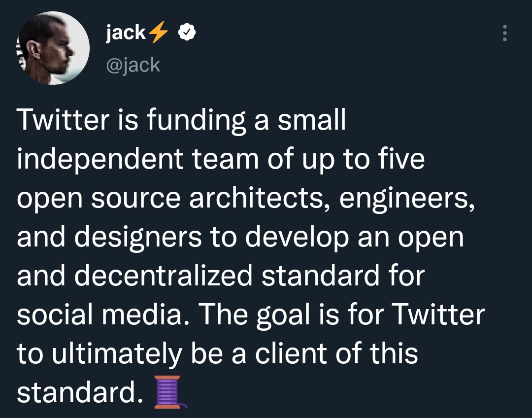Visit the @jack handle link
This screenshot has width=532, height=418.
click(133, 65)
